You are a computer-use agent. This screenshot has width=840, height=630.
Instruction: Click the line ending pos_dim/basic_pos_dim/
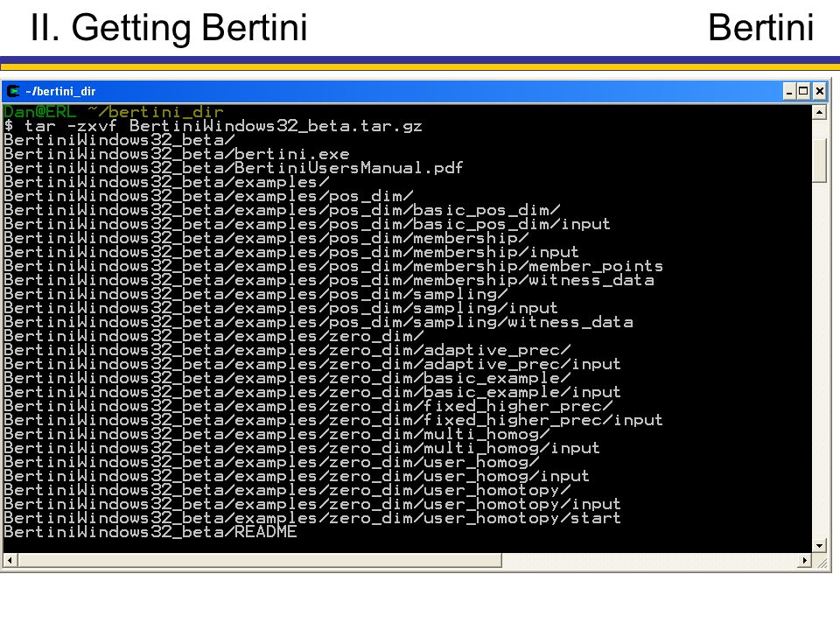(282, 209)
